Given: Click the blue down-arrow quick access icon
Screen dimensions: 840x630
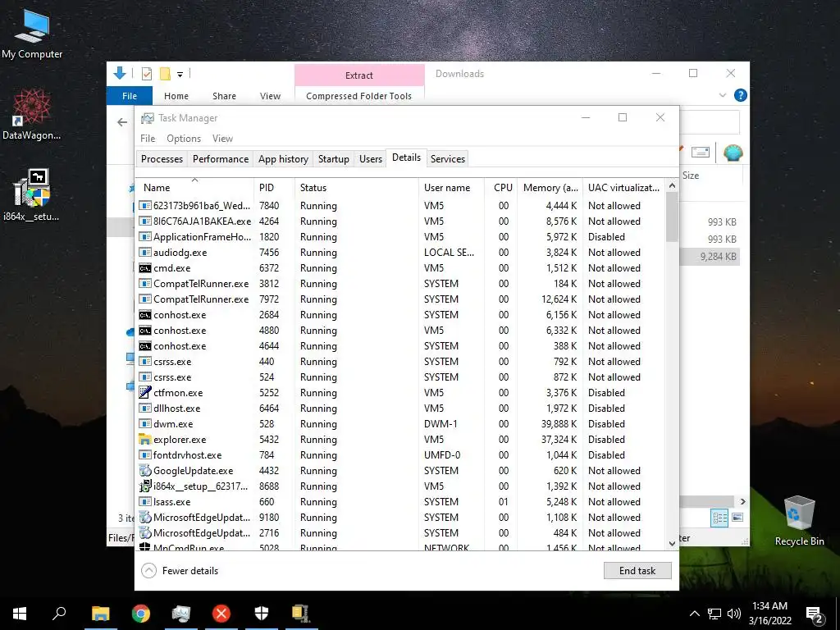Looking at the screenshot, I should [120, 73].
